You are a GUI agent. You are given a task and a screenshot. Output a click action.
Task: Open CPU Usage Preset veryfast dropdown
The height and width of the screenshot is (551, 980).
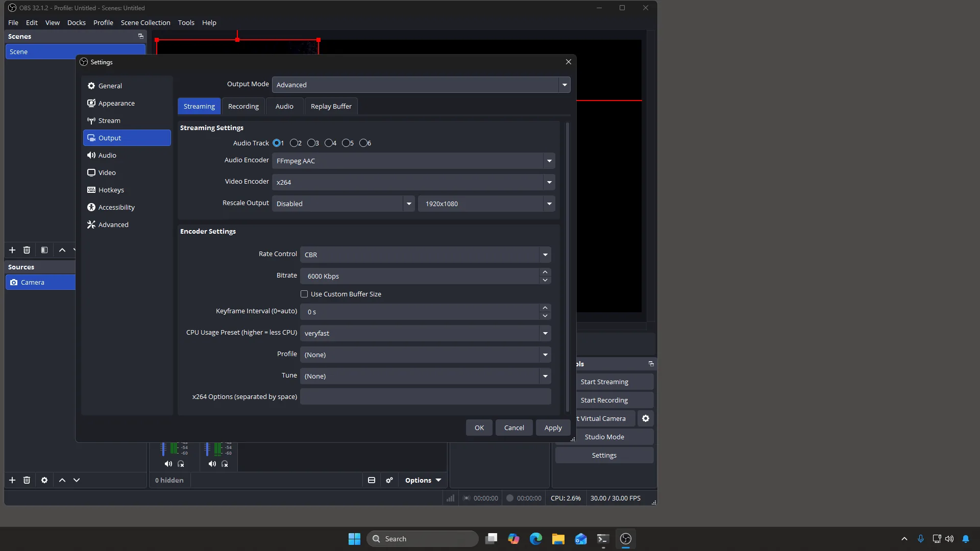coord(426,333)
